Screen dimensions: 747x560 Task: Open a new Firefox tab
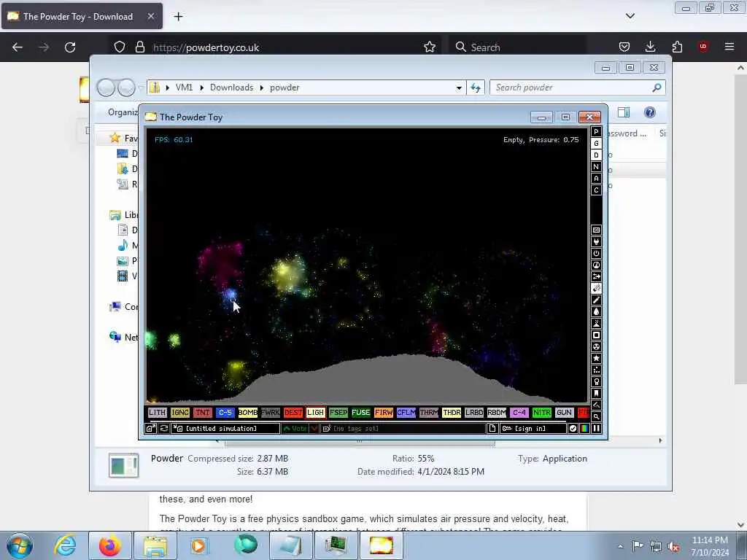(x=178, y=17)
